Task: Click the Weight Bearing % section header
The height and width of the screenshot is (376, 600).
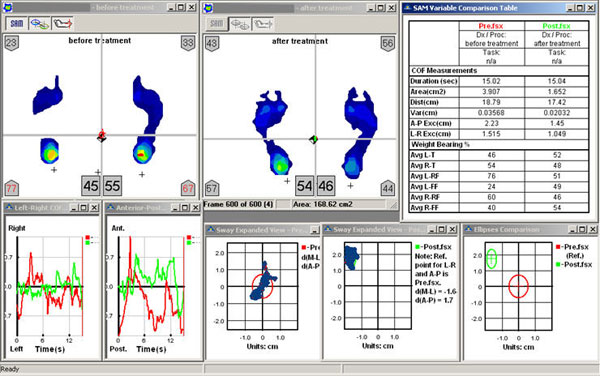Action: pyautogui.click(x=440, y=145)
